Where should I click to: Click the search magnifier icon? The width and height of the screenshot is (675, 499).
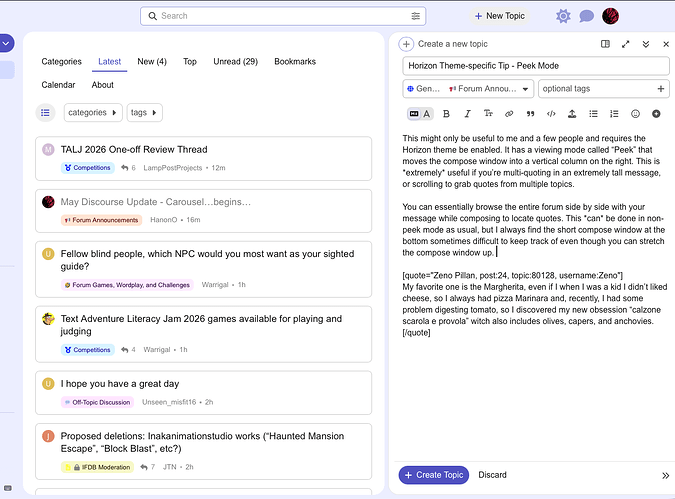[152, 16]
